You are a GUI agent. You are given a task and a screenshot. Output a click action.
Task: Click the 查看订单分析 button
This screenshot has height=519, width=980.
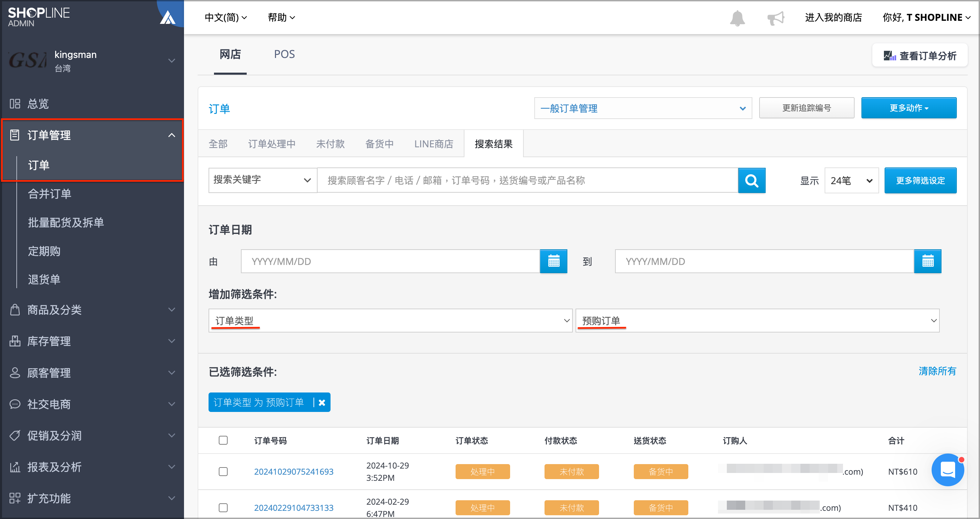[919, 56]
